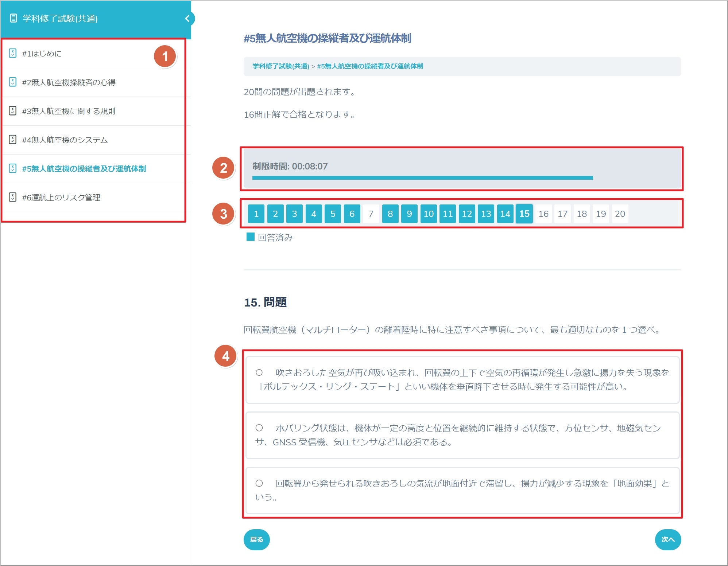
Task: Click the 戻る button
Action: (256, 539)
